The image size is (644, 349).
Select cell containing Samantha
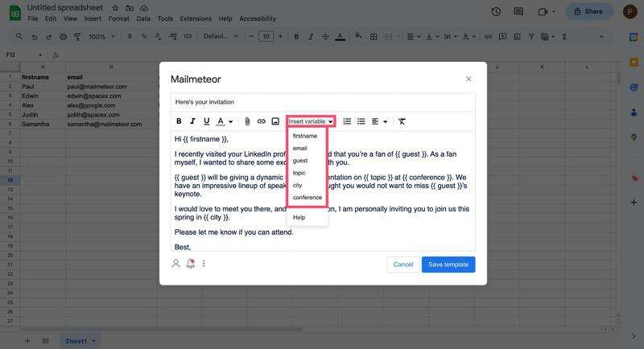point(43,124)
